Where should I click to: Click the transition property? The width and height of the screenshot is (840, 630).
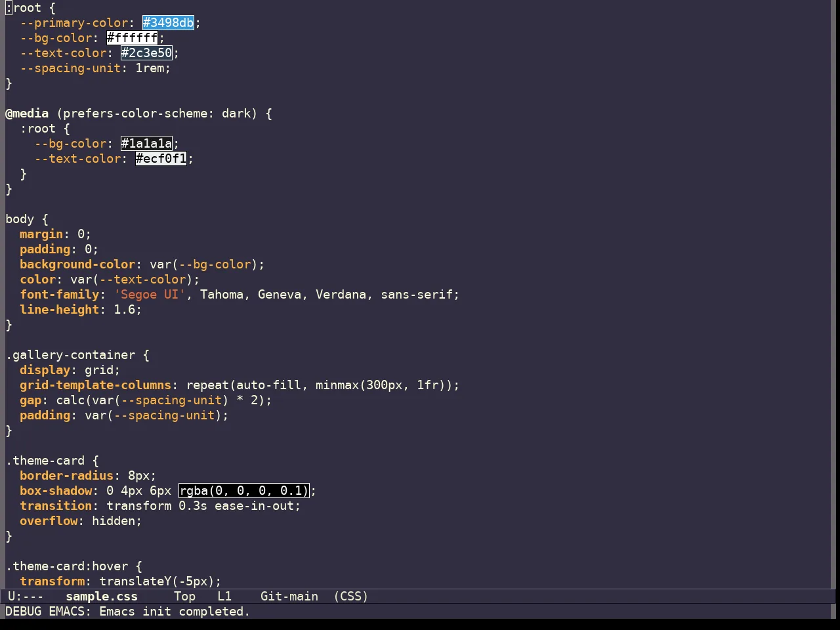pyautogui.click(x=56, y=506)
